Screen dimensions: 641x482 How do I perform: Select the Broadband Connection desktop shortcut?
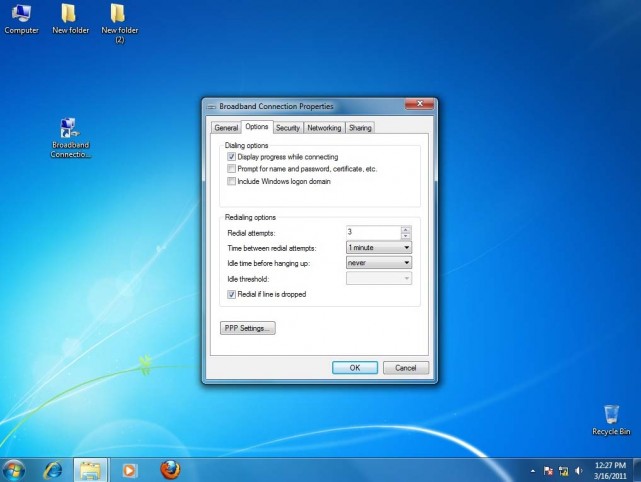(70, 138)
